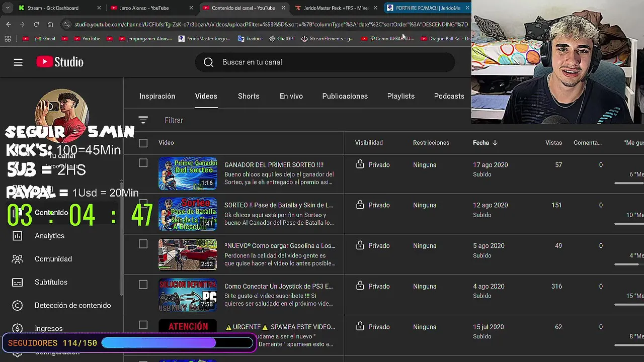This screenshot has width=644, height=362.
Task: Click the YouTube Studio logo
Action: pos(60,62)
